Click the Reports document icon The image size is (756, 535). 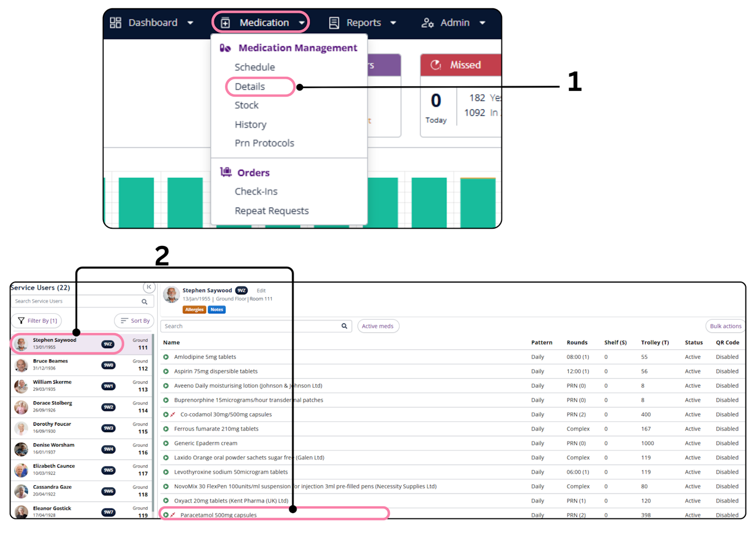pyautogui.click(x=334, y=22)
